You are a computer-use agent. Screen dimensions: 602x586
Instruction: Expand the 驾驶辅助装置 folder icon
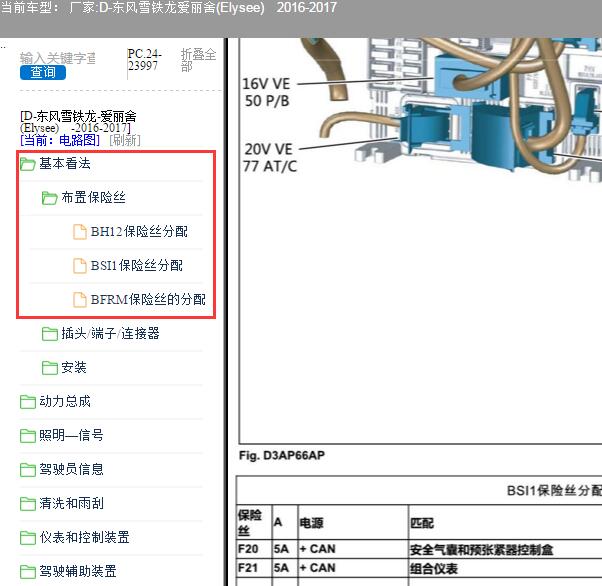(x=28, y=571)
